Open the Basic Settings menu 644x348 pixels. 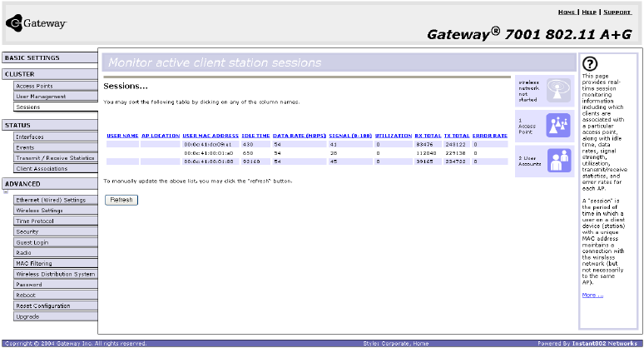50,58
